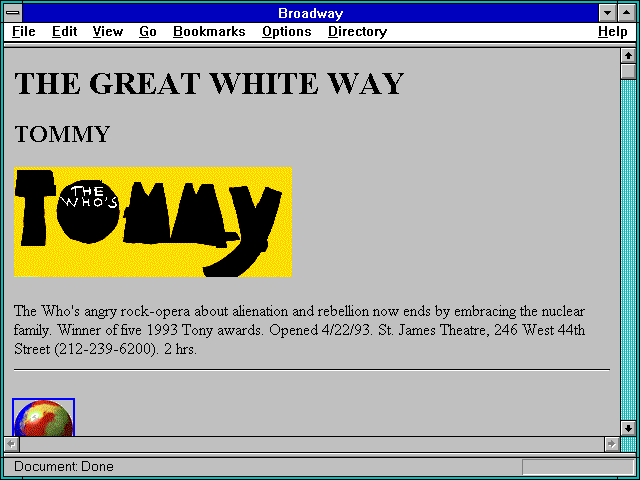640x480 pixels.
Task: Click the status bar progress indicator box
Action: click(x=578, y=467)
